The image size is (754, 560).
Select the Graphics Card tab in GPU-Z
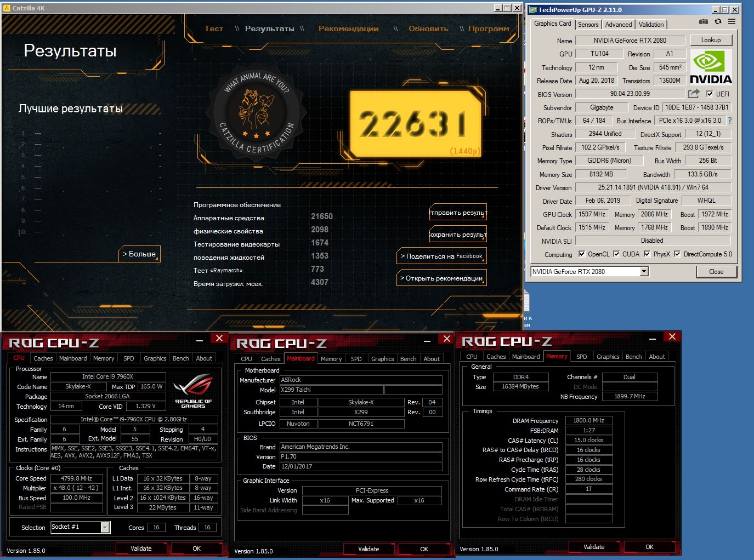pos(553,24)
